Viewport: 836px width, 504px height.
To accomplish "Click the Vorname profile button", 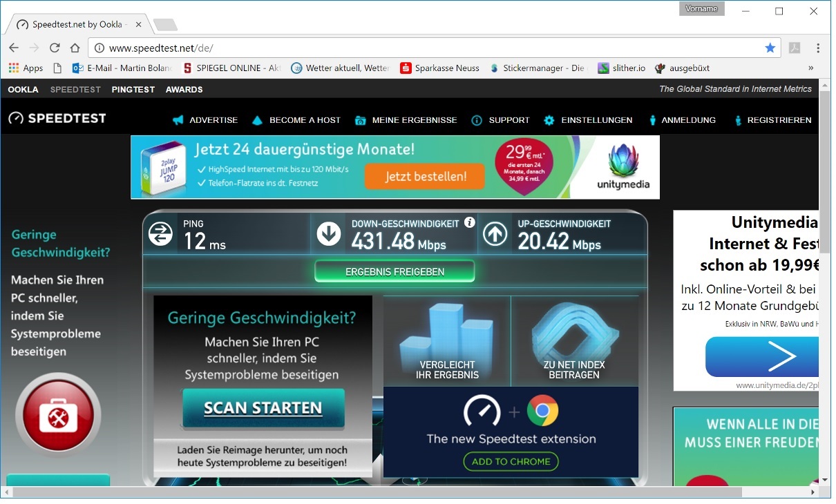I will click(702, 9).
